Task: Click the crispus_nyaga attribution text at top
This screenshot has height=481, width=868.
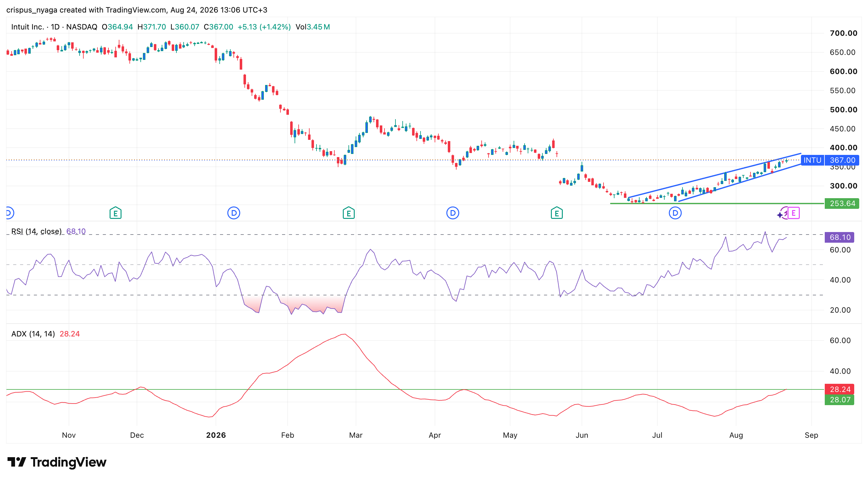Action: (137, 10)
